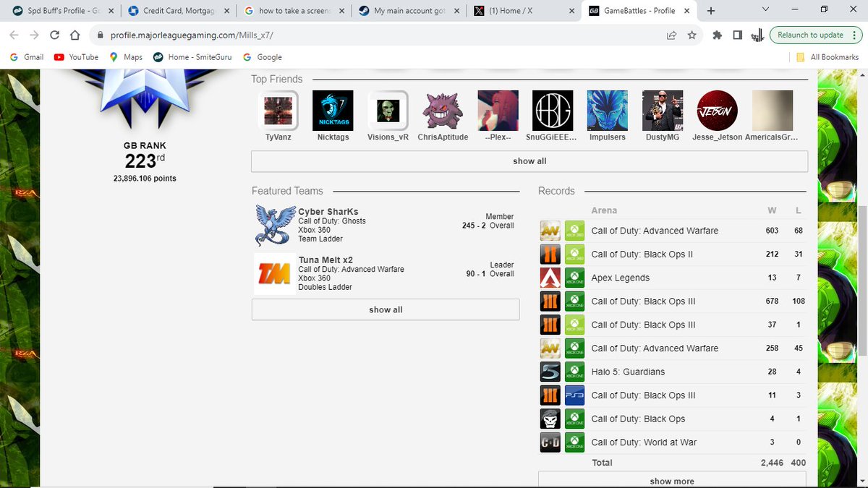Select Call of Duty: World at War text
This screenshot has height=488, width=868.
pyautogui.click(x=644, y=442)
